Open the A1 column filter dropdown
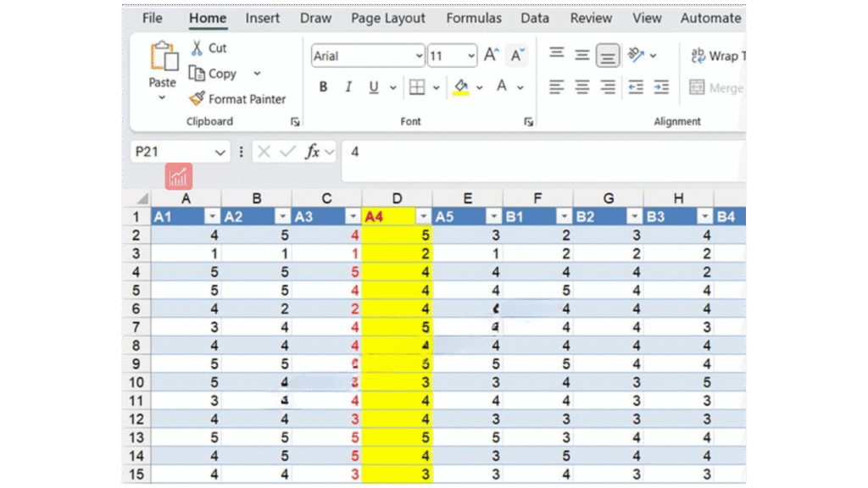The width and height of the screenshot is (868, 488). click(x=212, y=217)
